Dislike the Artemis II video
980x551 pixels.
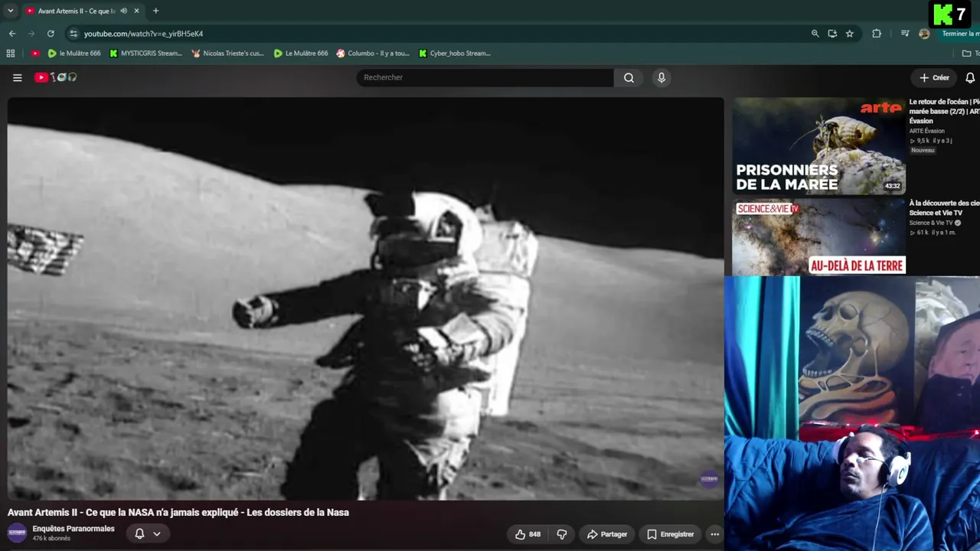tap(561, 534)
